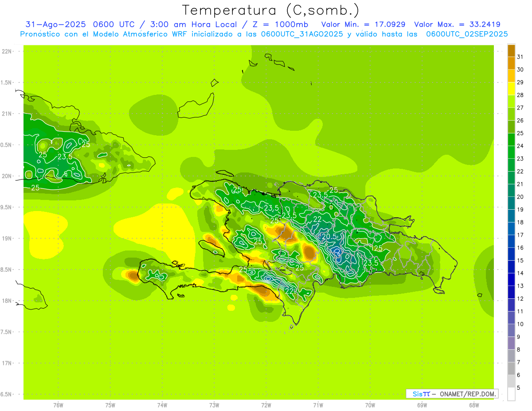Click legend value '24' on color scale
Screen dimensions: 532x411
coord(520,146)
